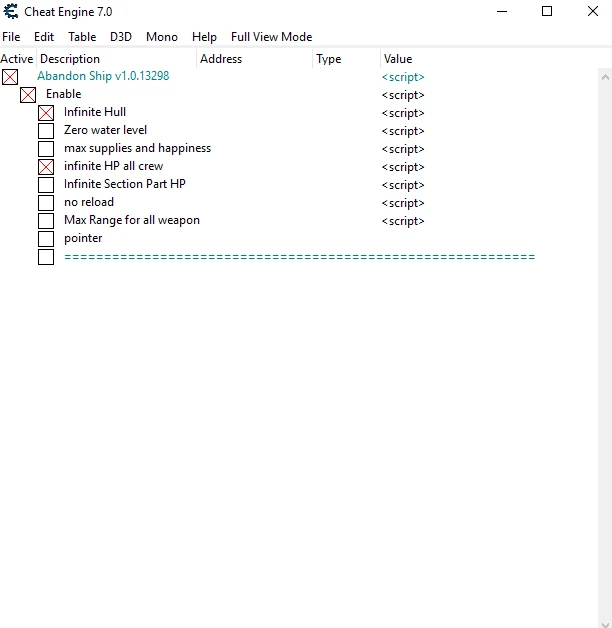Uncheck the Abandon Ship v1.0.13298 checkbox

[10, 77]
